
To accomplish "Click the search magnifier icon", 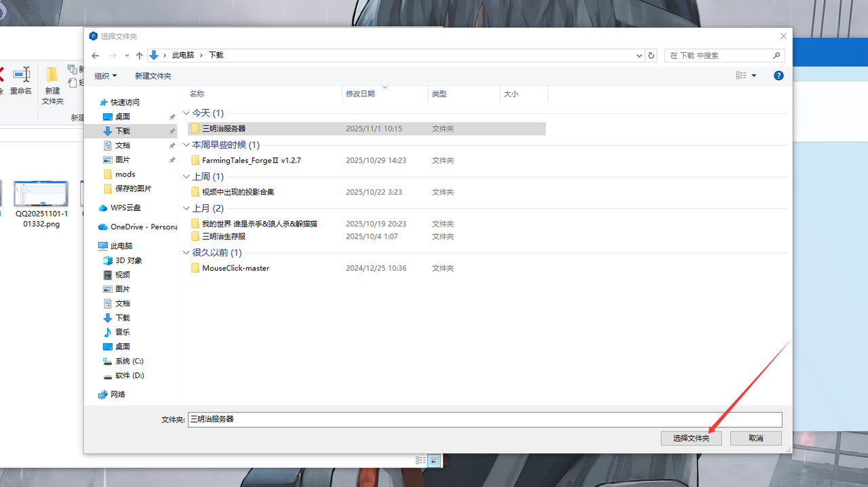I will (x=777, y=56).
